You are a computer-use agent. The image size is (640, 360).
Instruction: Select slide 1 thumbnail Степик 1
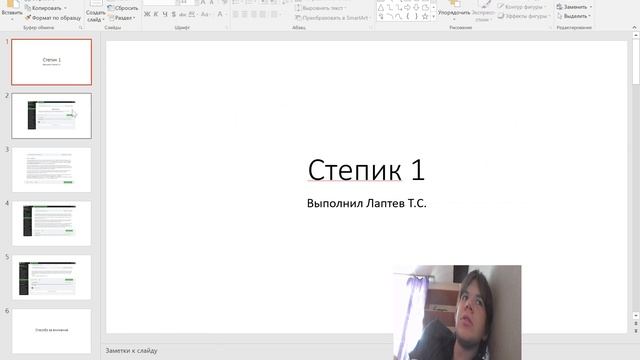tap(51, 62)
